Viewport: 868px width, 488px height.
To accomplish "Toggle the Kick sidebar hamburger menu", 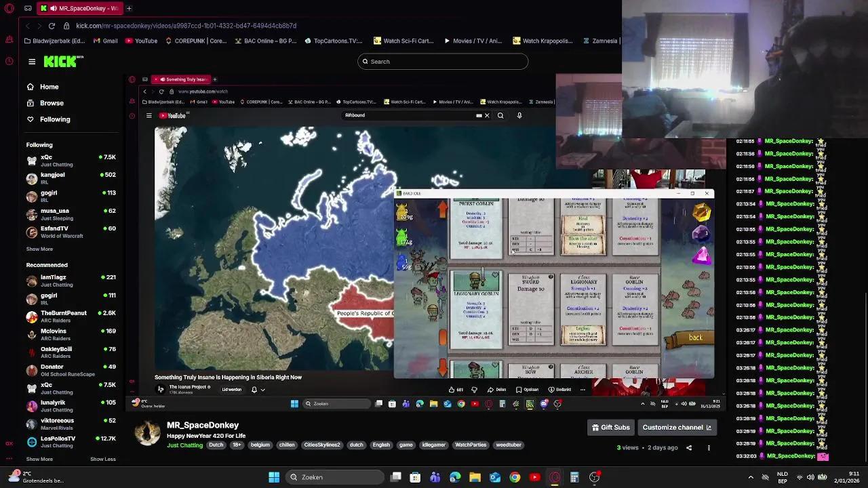I will (32, 62).
